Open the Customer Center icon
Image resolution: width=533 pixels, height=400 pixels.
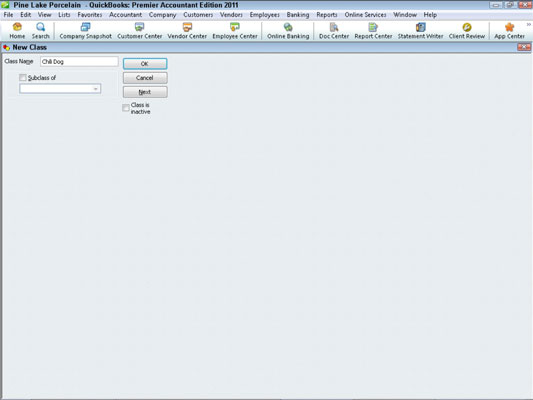click(139, 27)
